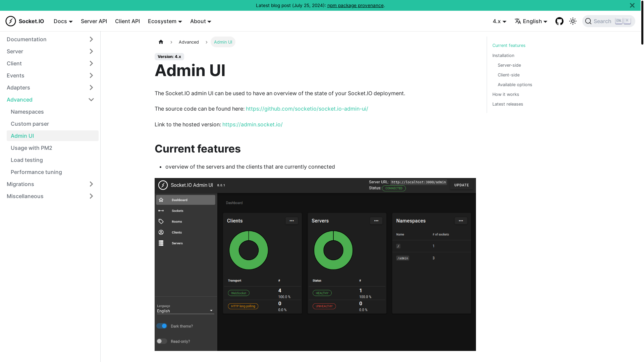The image size is (644, 362).
Task: Click the Admin UI dashboard screenshot
Action: click(315, 264)
